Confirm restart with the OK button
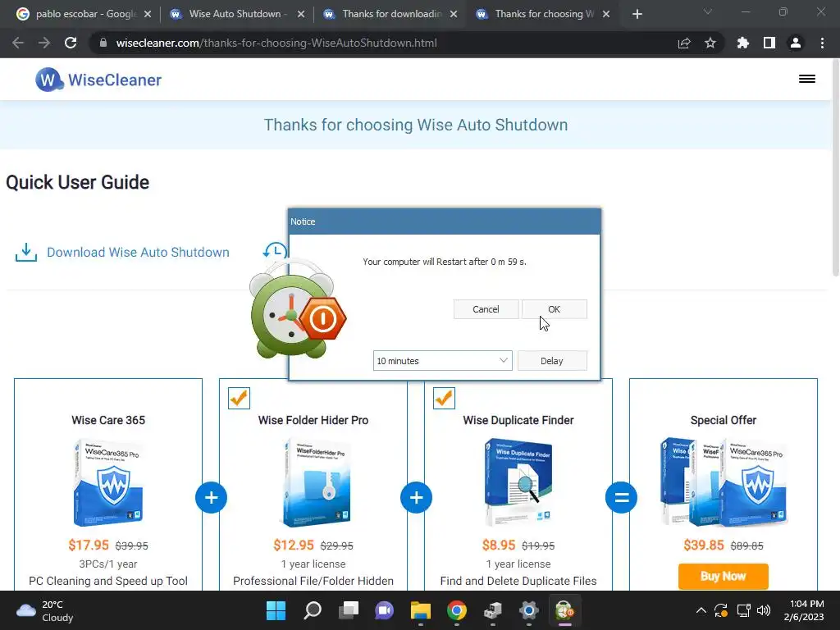 [x=554, y=309]
